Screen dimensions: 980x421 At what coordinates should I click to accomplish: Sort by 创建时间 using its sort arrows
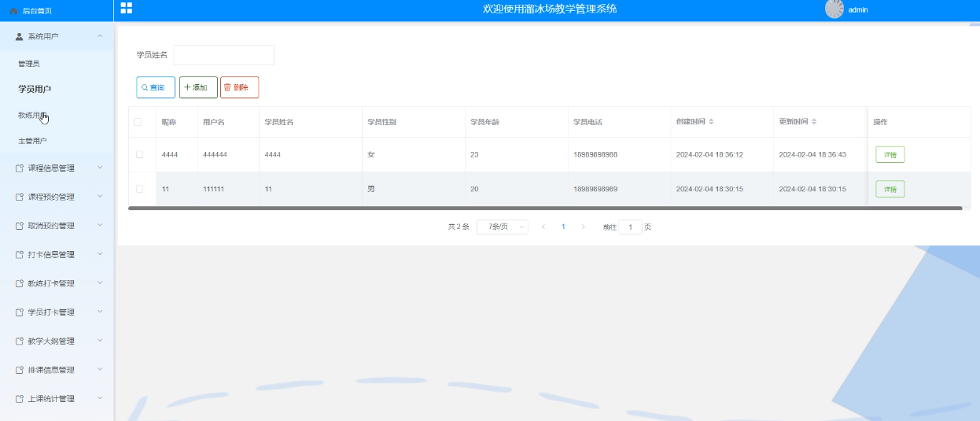coord(711,122)
